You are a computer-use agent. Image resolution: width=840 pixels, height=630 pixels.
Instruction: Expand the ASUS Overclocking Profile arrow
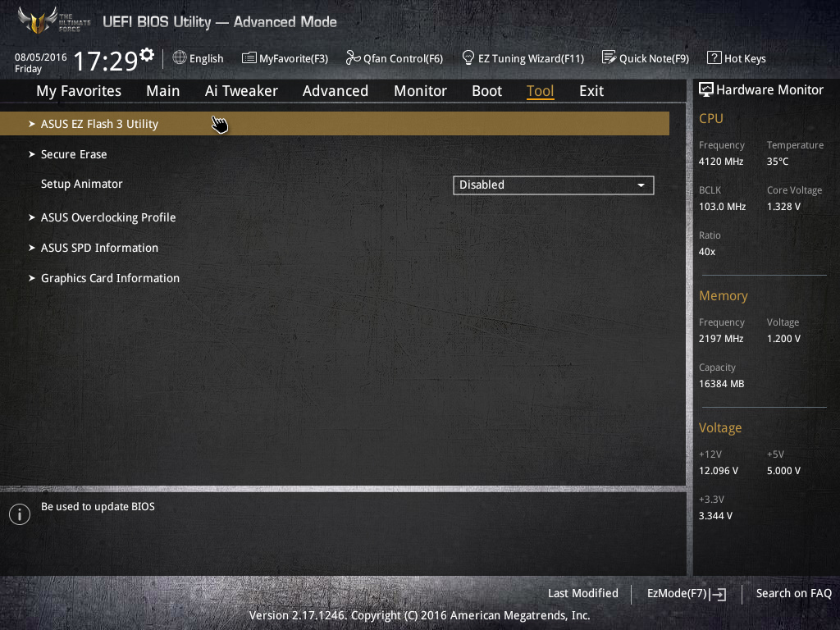32,217
